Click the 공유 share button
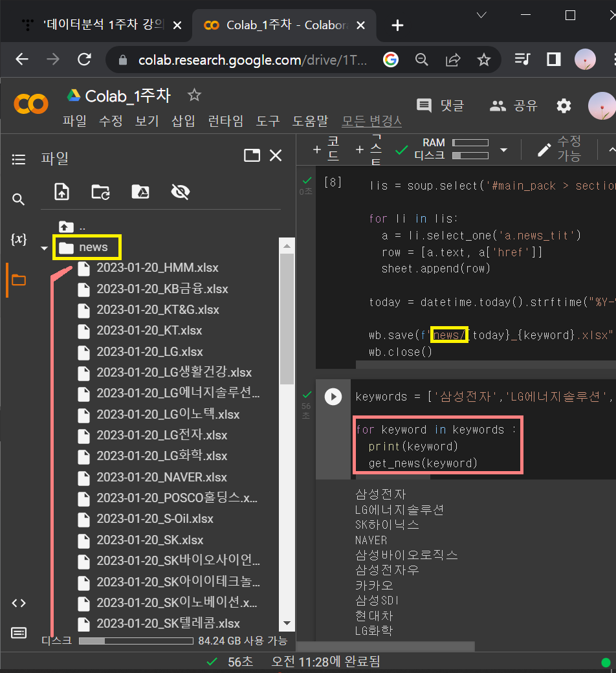Image resolution: width=616 pixels, height=673 pixels. click(x=514, y=105)
